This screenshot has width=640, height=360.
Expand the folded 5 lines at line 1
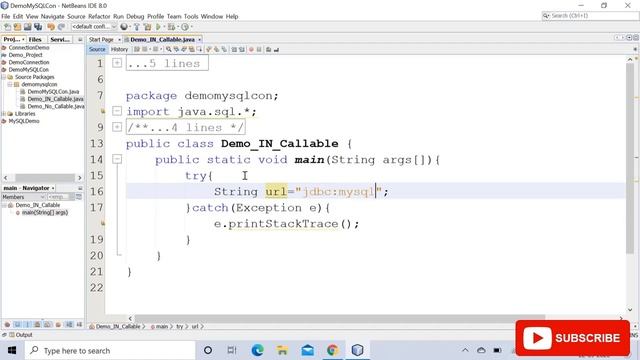tap(117, 63)
